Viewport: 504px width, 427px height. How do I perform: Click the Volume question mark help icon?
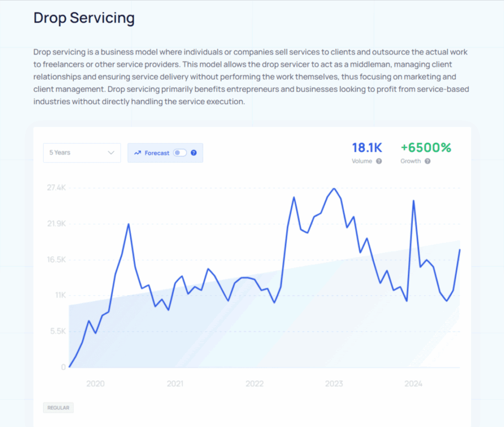(x=378, y=161)
